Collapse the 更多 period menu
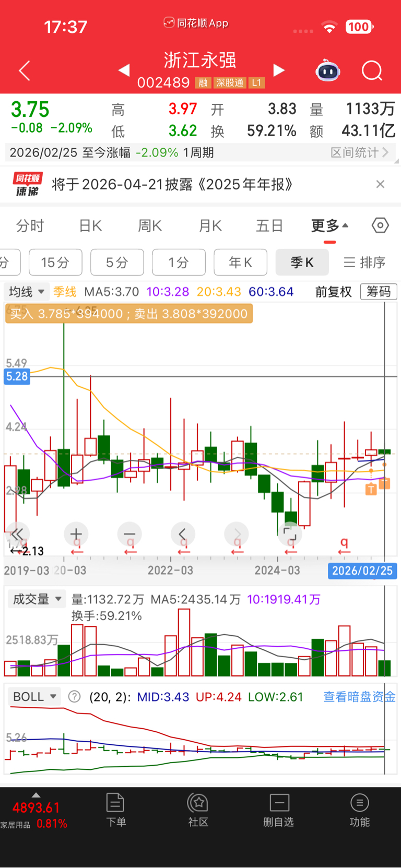This screenshot has width=401, height=868. pos(329,225)
